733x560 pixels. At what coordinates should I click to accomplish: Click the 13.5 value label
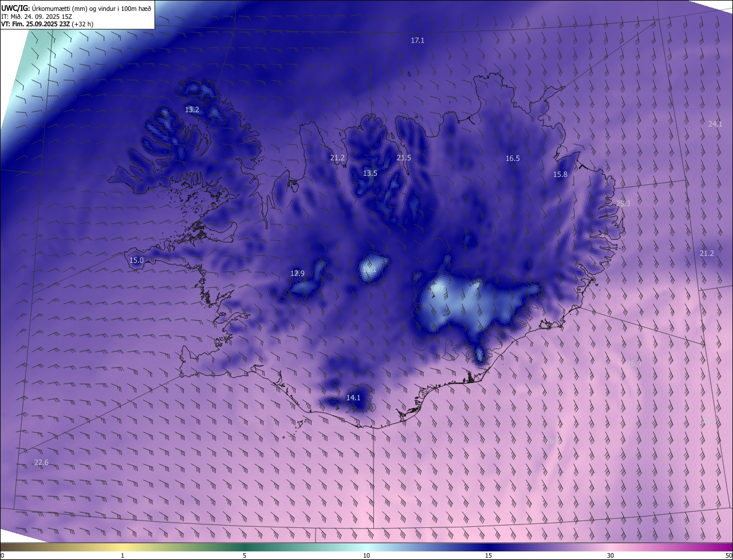coord(370,173)
